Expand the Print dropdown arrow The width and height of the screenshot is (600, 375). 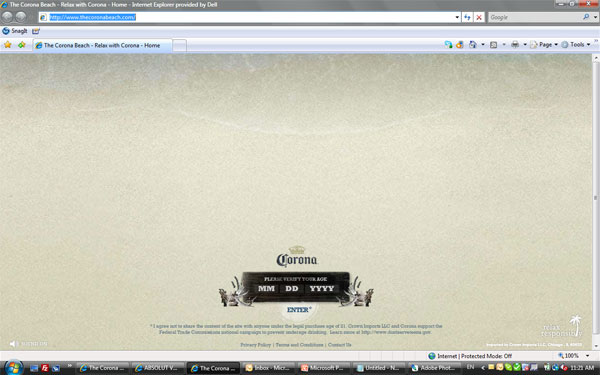coord(525,45)
